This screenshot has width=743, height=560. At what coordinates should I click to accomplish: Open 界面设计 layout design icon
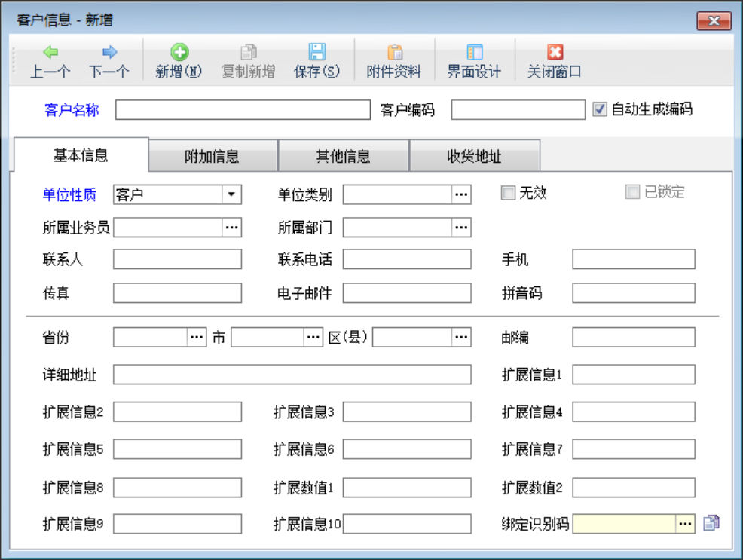(x=474, y=53)
